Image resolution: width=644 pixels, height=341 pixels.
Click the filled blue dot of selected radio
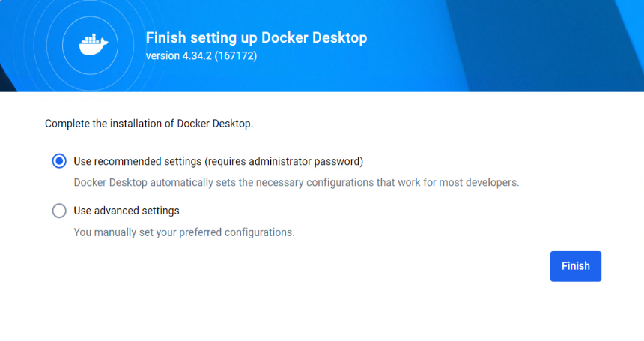(59, 161)
